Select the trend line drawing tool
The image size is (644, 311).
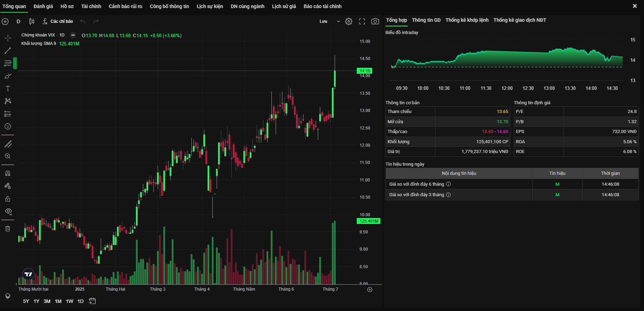8,51
